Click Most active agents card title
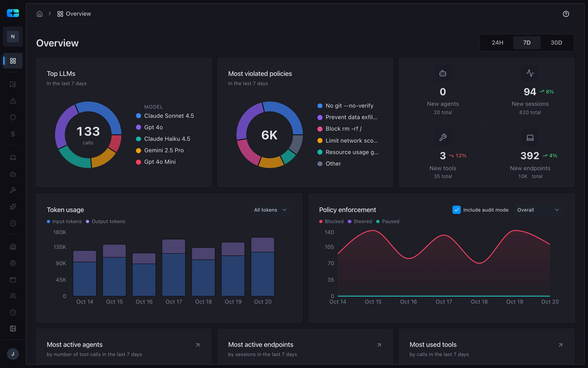 tap(75, 345)
